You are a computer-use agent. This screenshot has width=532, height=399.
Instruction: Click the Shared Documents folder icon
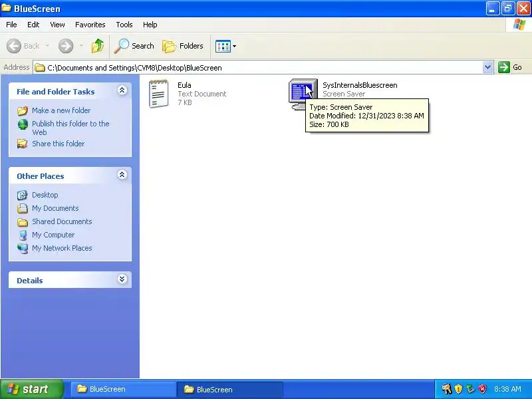23,222
